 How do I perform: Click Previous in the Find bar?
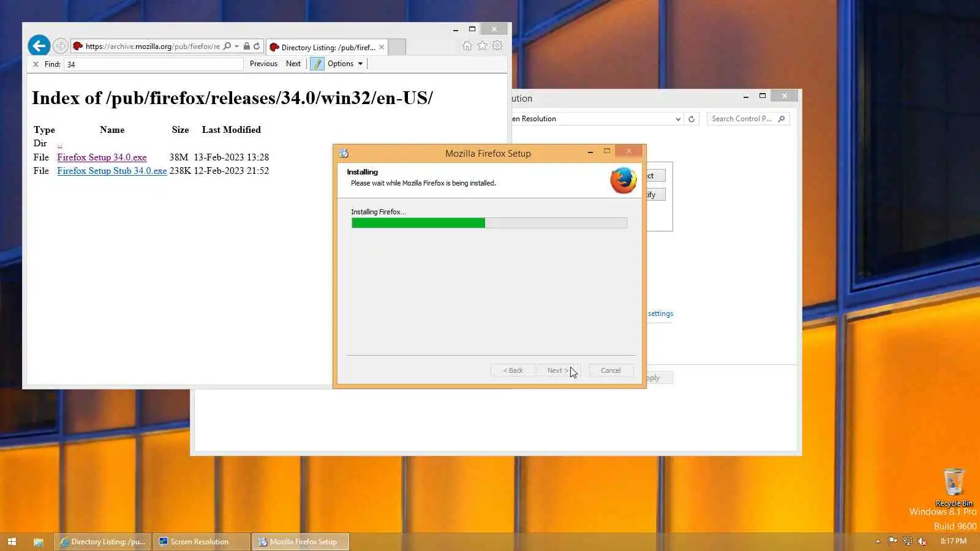click(263, 64)
